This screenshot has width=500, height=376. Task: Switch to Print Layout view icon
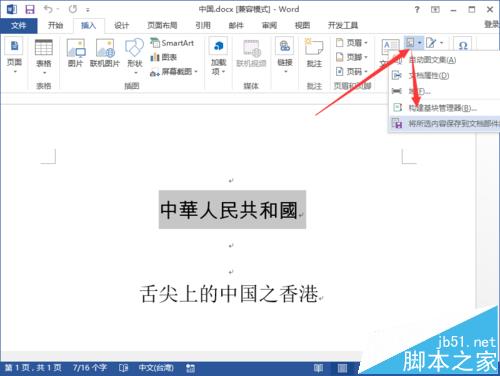342,368
